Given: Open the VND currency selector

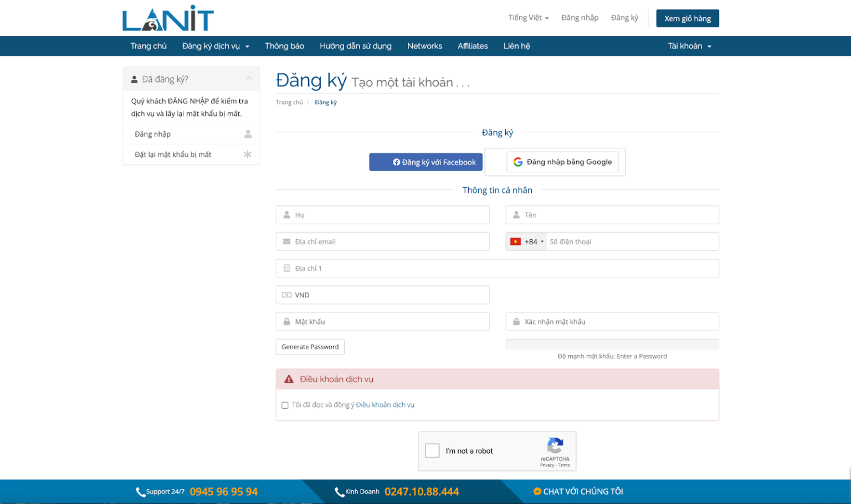Looking at the screenshot, I should click(383, 295).
